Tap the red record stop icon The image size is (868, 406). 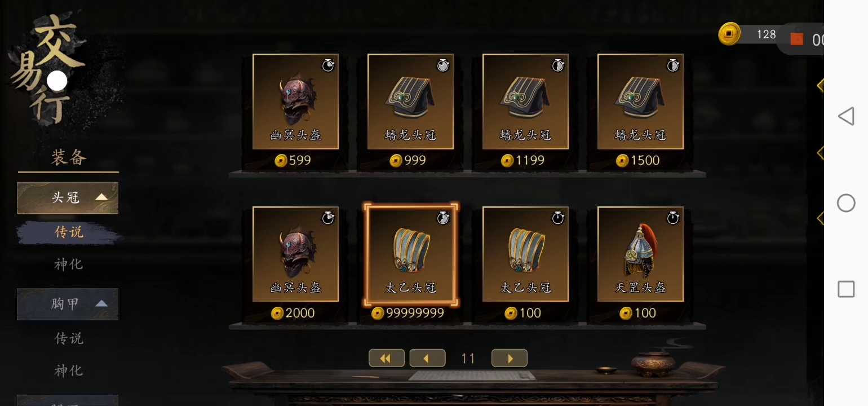click(x=796, y=39)
